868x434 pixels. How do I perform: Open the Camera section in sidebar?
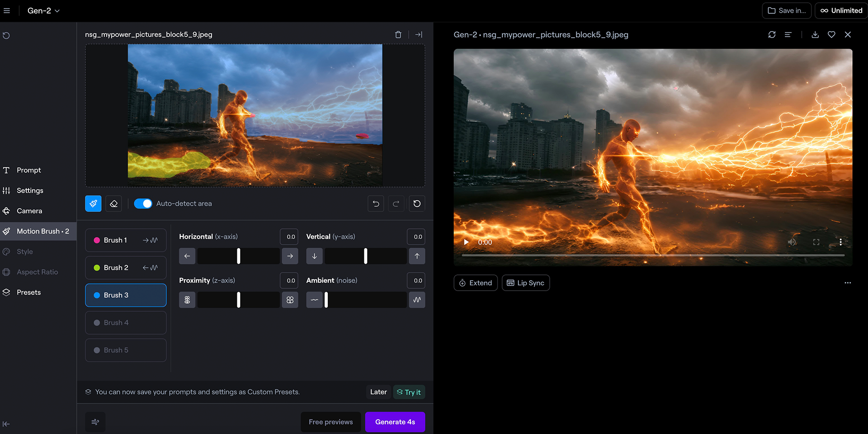click(29, 211)
